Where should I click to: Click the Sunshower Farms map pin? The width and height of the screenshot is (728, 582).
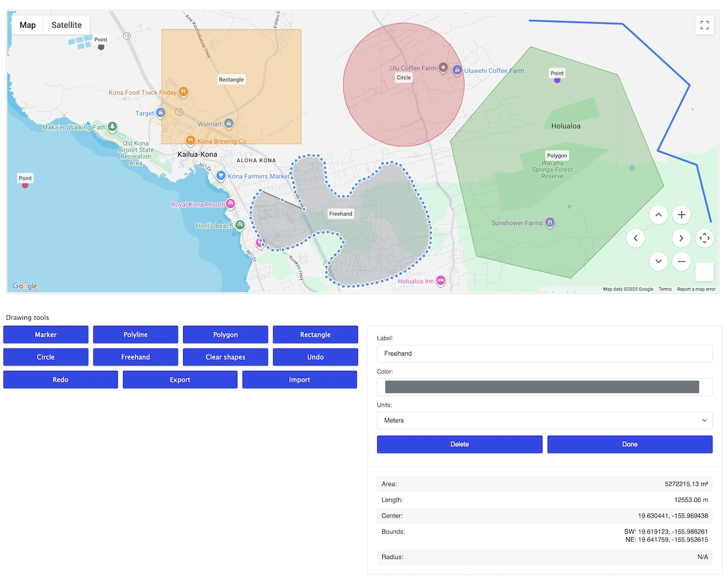tap(550, 223)
